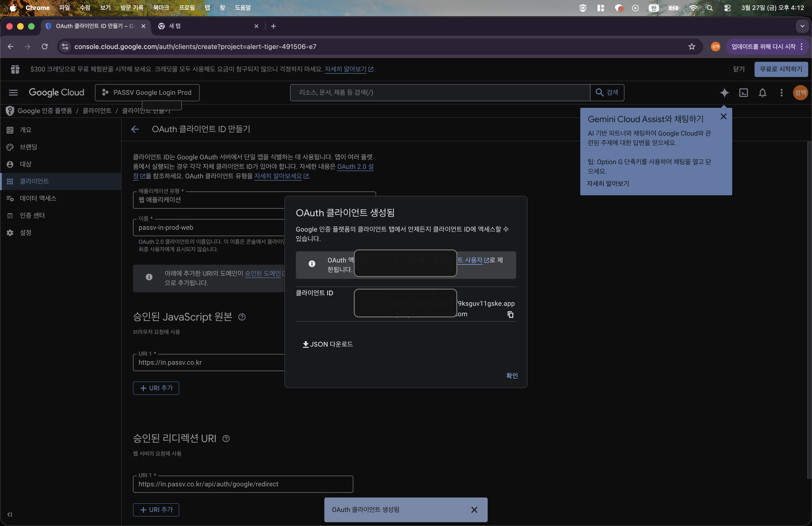This screenshot has height=526, width=812.
Task: Open the 승인된 JavaScript 원본 help icon
Action: (242, 317)
